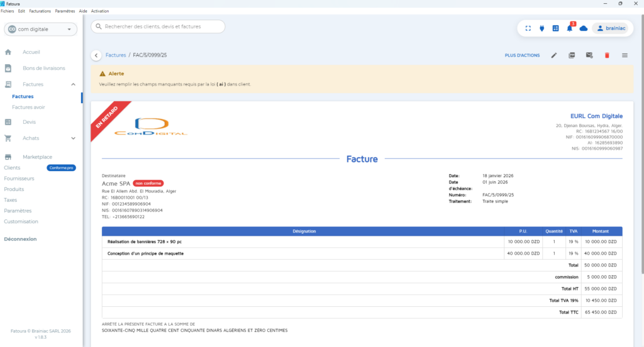Viewport: 644px width, 347px height.
Task: Click Bons de livraisons sidebar icon
Action: pos(8,68)
